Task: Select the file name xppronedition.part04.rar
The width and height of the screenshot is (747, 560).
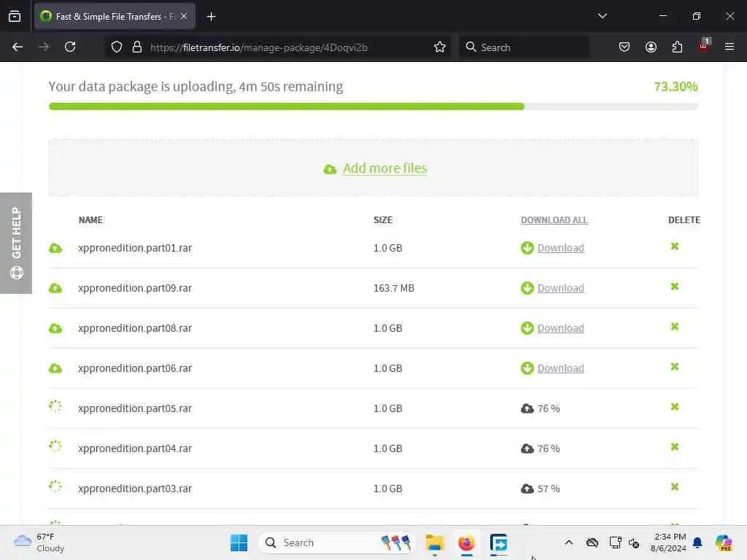Action: coord(135,448)
